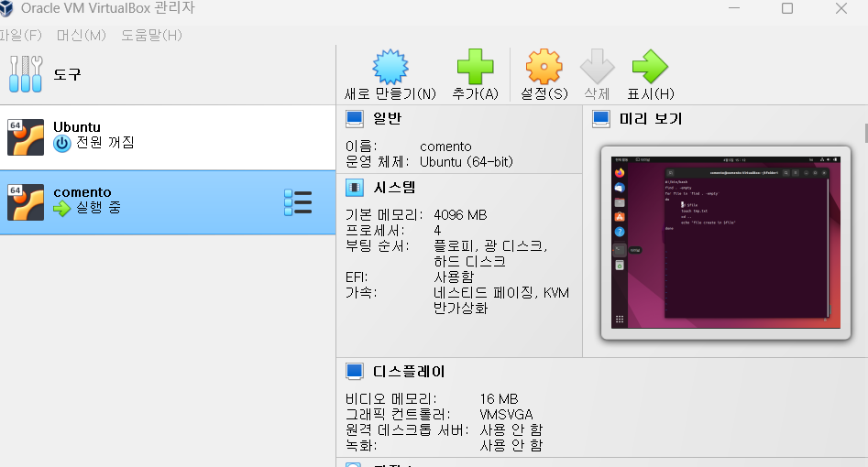Click the Display section monitor icon
The height and width of the screenshot is (467, 868).
[x=355, y=371]
